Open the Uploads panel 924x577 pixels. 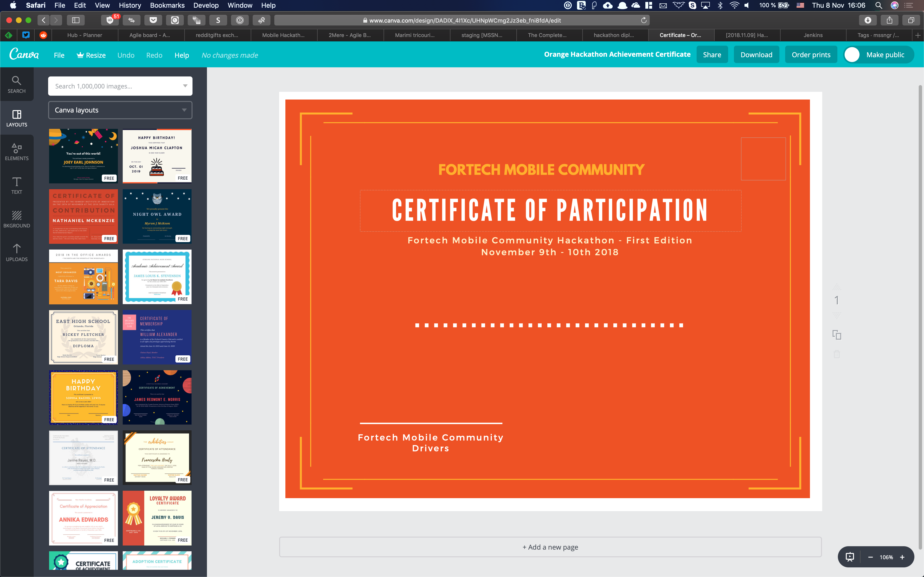coord(16,253)
